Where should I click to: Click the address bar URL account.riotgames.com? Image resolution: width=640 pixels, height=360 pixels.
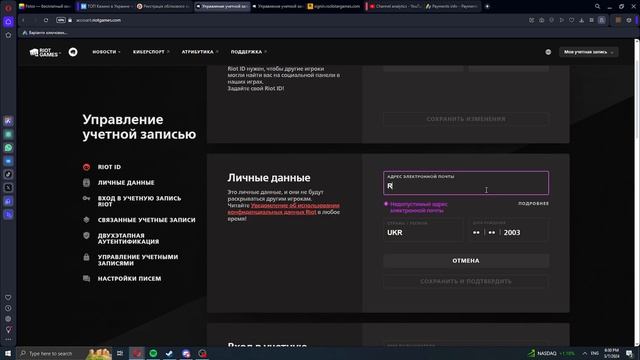[98, 20]
